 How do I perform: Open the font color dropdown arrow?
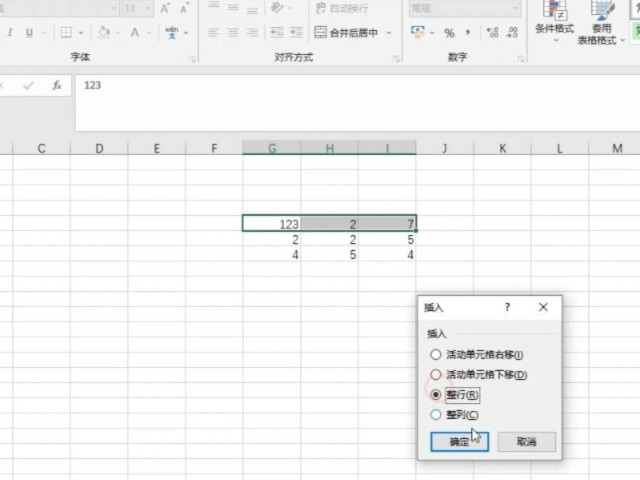149,33
